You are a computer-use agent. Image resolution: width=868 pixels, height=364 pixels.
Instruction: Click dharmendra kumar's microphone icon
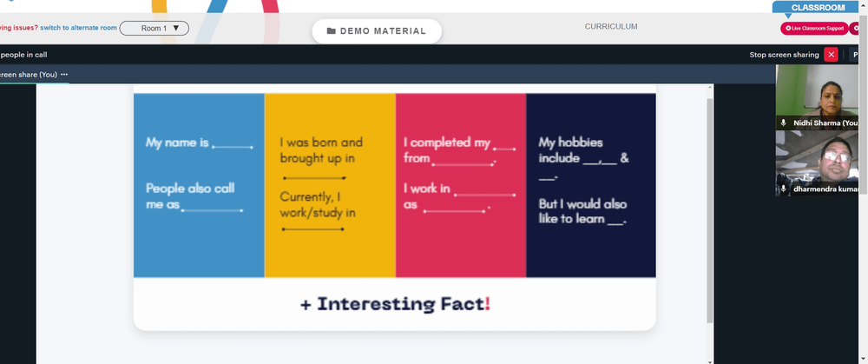783,189
